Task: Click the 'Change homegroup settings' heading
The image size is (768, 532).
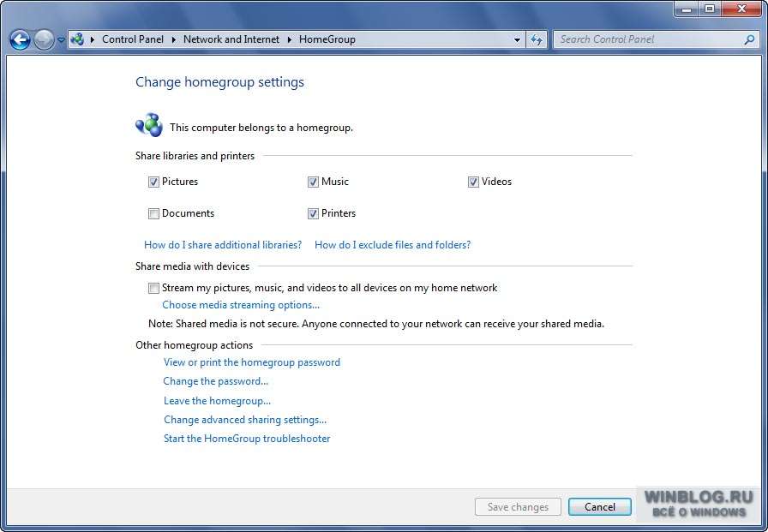Action: [x=220, y=82]
